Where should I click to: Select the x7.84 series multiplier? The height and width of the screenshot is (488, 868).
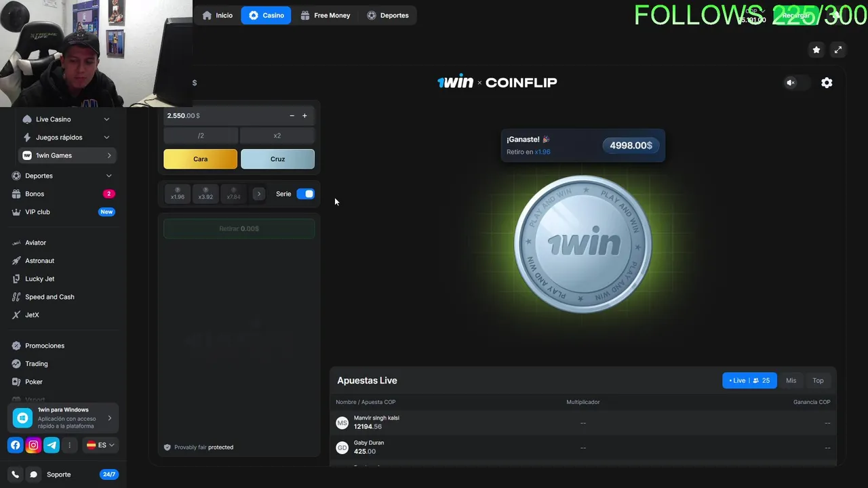(233, 194)
